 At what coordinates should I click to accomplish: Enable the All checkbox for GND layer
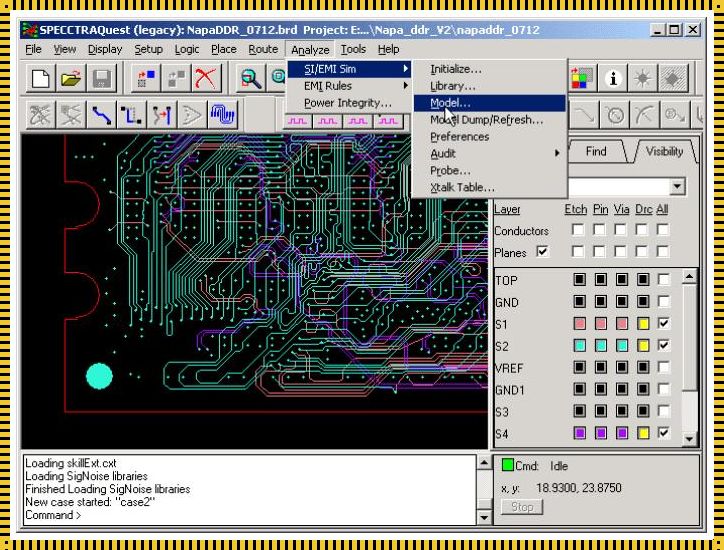point(664,302)
